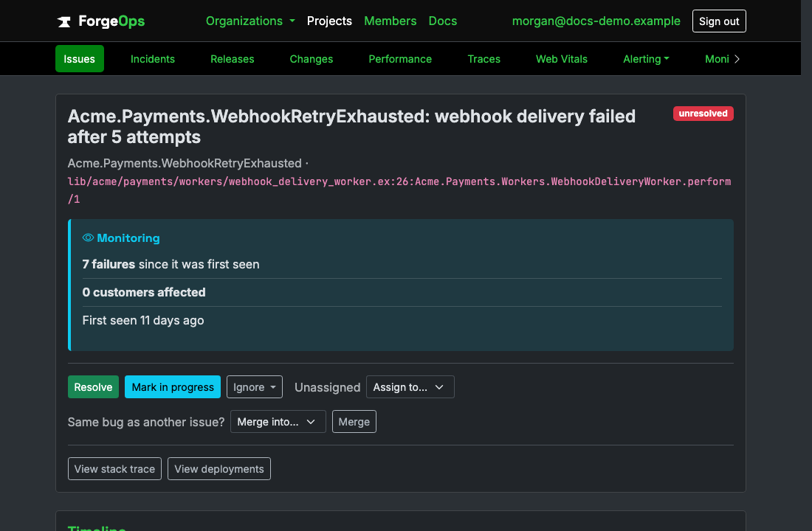Open the Docs link
812x531 pixels.
(443, 21)
